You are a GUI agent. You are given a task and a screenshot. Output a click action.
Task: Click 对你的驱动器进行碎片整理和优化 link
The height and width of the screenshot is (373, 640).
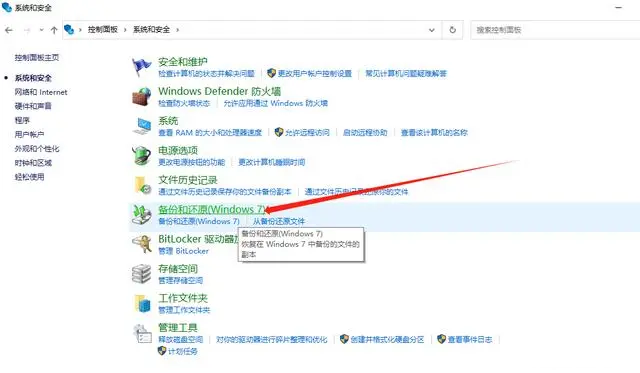[x=271, y=339]
